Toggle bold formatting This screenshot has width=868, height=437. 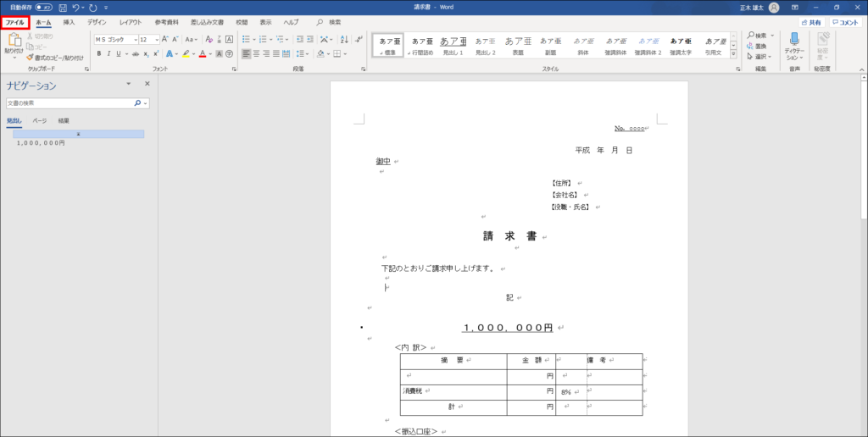(x=99, y=53)
